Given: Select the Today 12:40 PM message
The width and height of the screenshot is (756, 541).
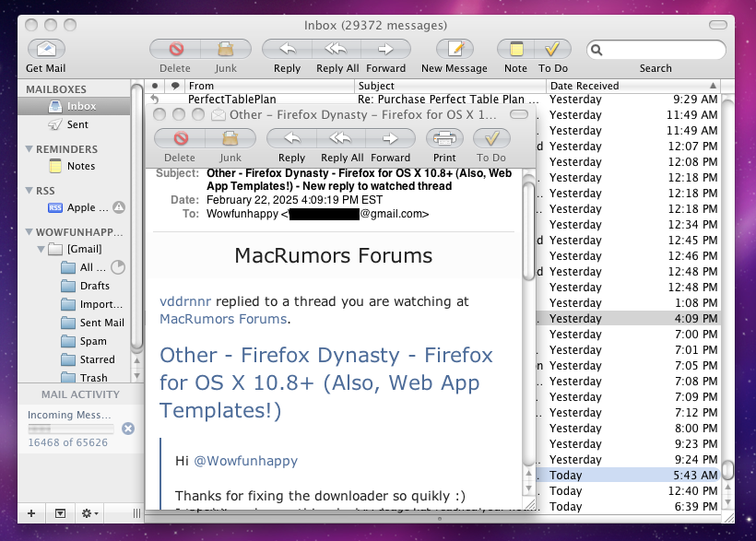Looking at the screenshot, I should 628,491.
